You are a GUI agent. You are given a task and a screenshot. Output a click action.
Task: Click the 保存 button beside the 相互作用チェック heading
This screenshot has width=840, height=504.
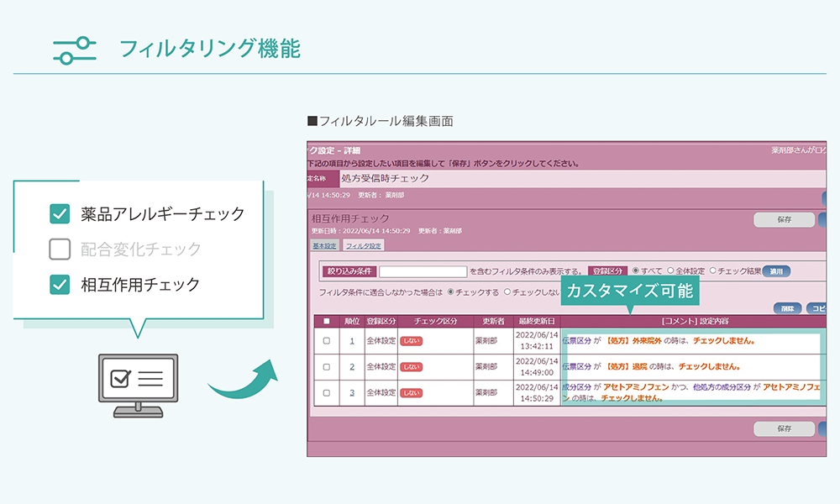(x=785, y=219)
